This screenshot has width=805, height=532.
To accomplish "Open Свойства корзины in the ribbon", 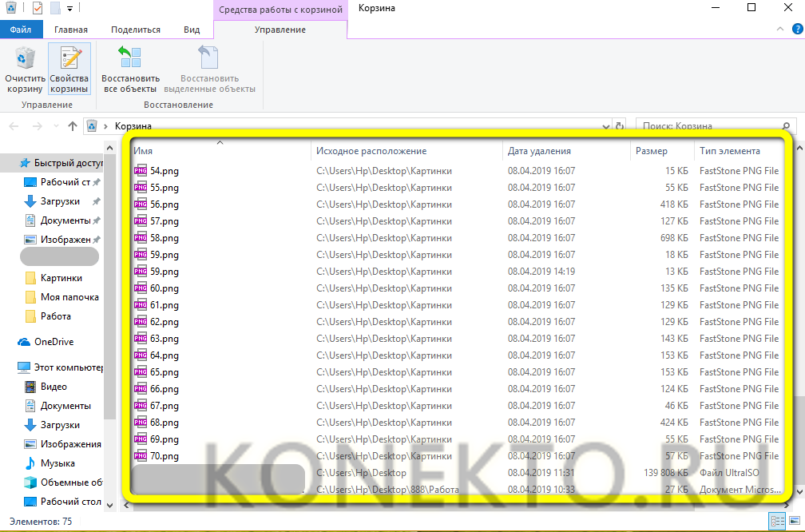I will [69, 69].
